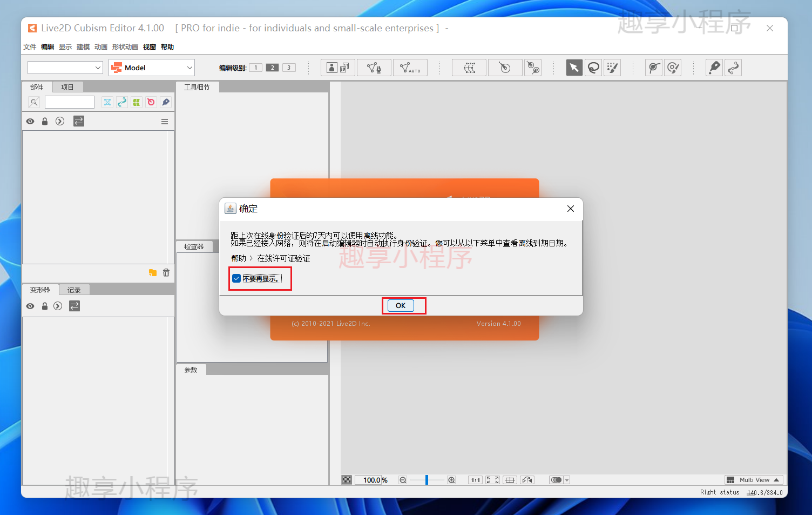The image size is (812, 515).
Task: Open the 编辑 menu
Action: [48, 47]
